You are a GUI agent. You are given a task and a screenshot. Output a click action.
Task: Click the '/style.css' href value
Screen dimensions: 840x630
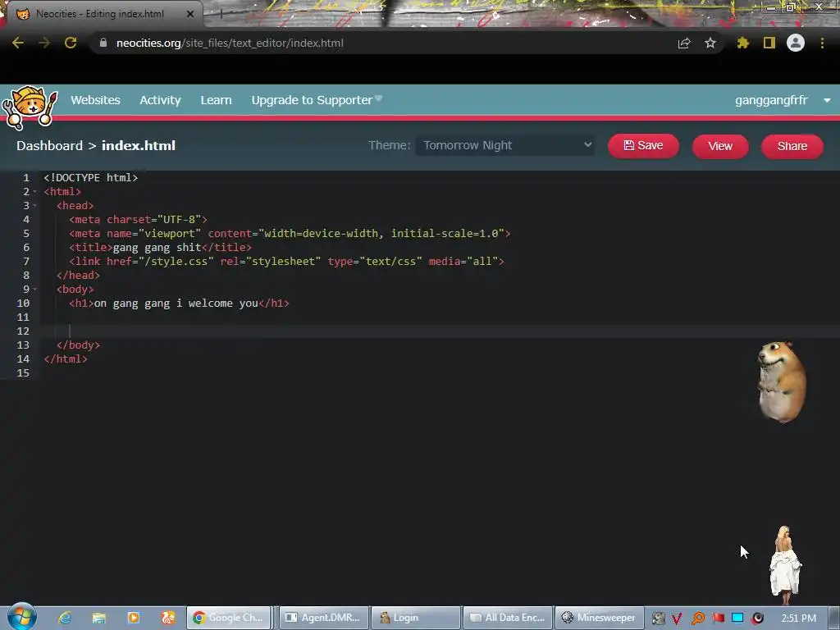click(x=176, y=262)
